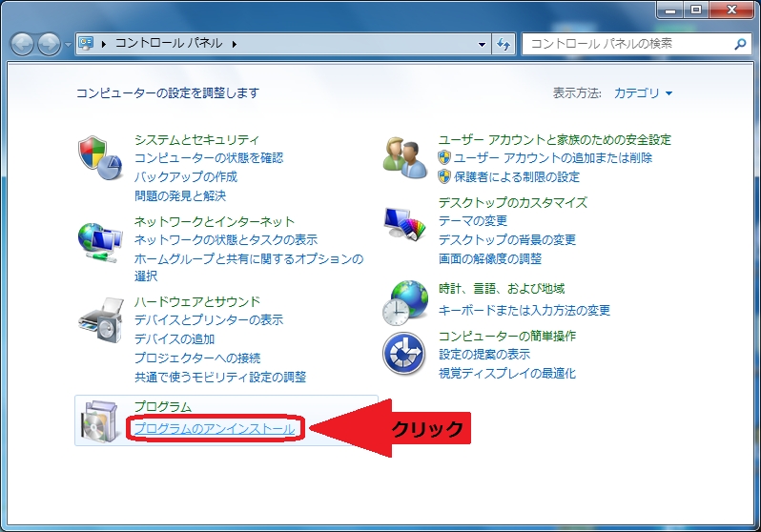Open 画面の解像度の調整 link

(x=490, y=258)
